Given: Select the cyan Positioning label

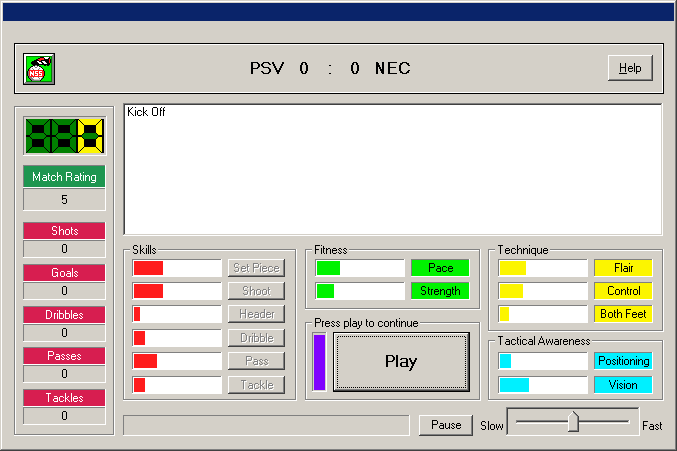Looking at the screenshot, I should click(x=623, y=361).
